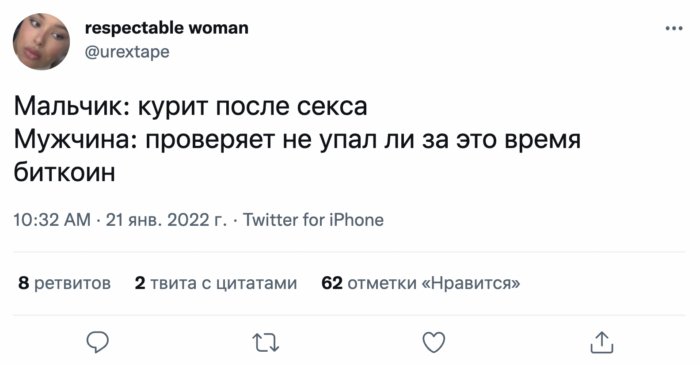Click the tweet line starting with Мужчина

(297, 140)
